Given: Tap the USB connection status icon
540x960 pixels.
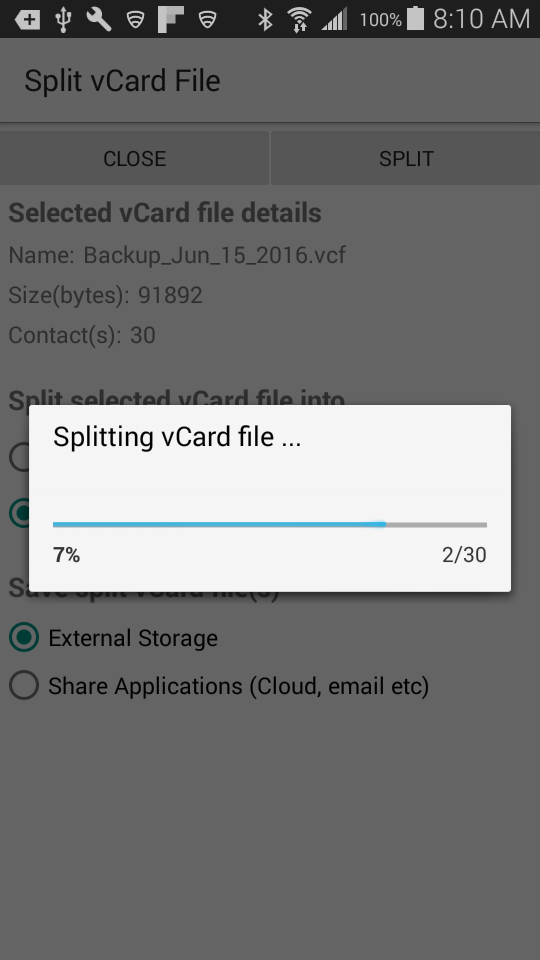Looking at the screenshot, I should 63,20.
